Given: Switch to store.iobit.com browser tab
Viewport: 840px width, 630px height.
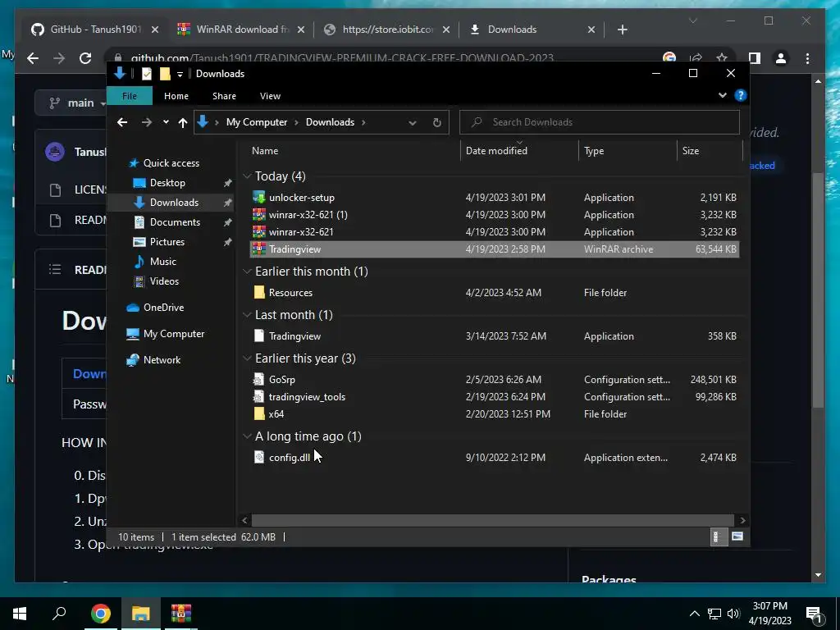Looking at the screenshot, I should pyautogui.click(x=387, y=30).
